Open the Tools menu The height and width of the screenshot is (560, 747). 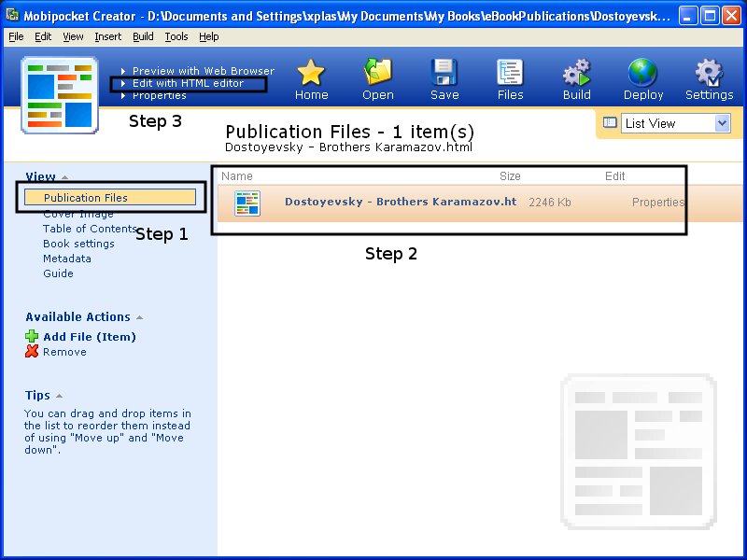(x=176, y=36)
